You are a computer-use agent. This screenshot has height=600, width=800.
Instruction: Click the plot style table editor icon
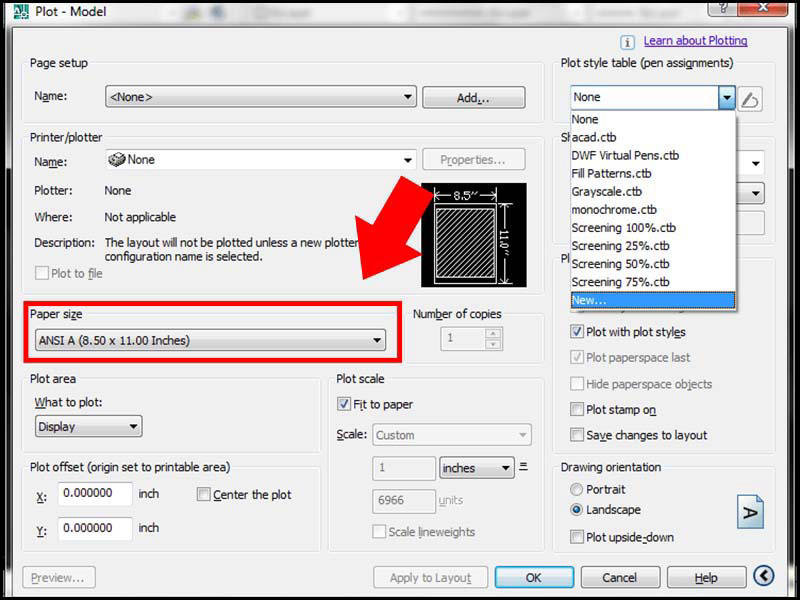tap(750, 98)
